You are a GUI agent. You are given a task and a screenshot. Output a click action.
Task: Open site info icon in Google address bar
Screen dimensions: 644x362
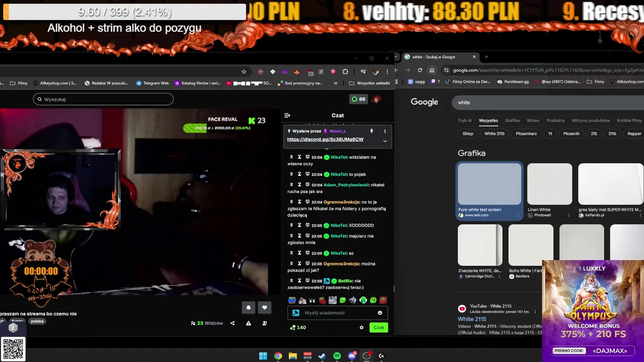[446, 70]
